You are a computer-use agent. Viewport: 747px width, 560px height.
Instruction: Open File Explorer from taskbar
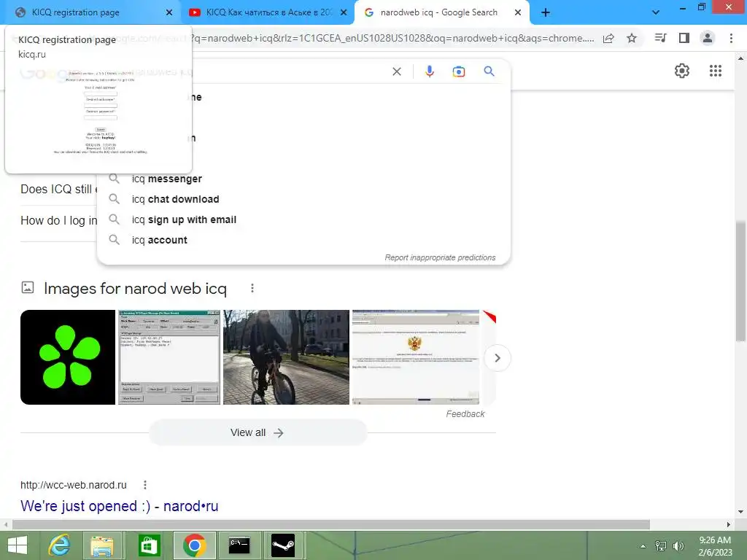point(102,545)
